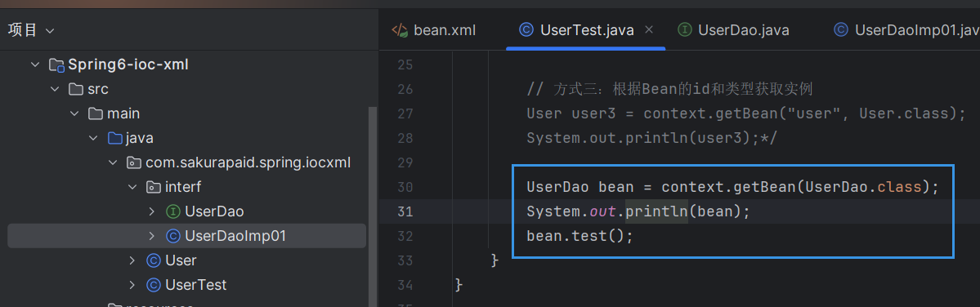Screen dimensions: 980x307
Task: Select UserDaoImp01 class in project tree
Action: coord(235,236)
